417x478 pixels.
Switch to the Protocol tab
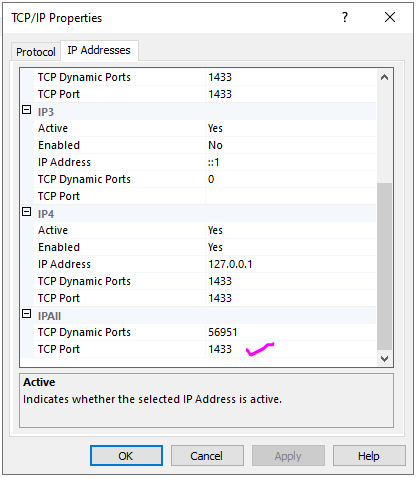coord(36,52)
